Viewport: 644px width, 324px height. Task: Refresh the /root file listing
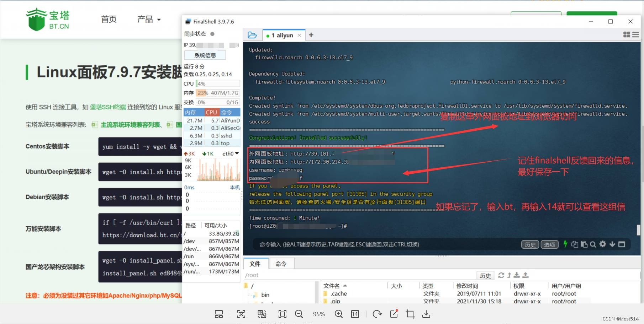tap(502, 275)
